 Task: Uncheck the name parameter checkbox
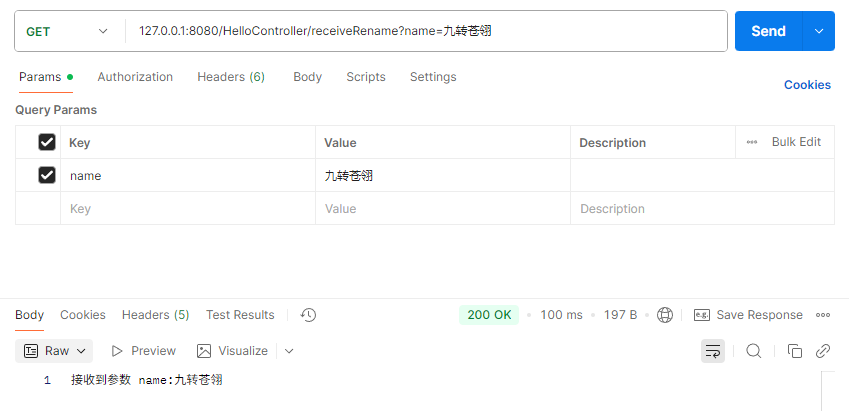(47, 175)
